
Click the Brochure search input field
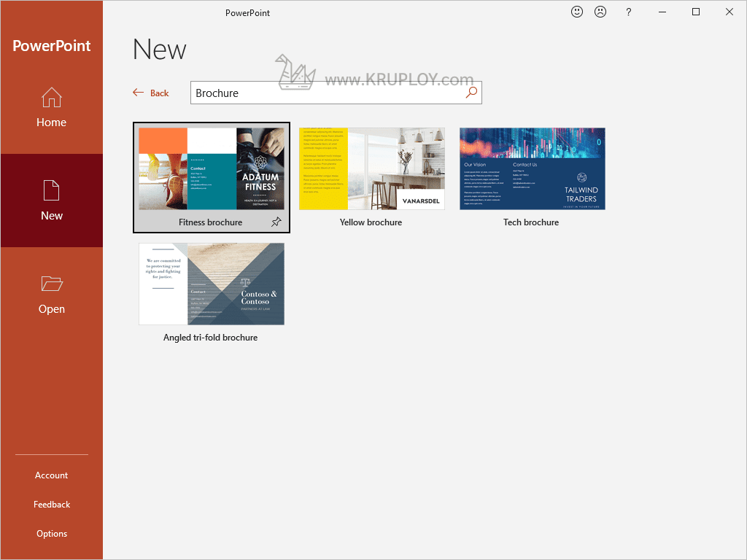(336, 93)
